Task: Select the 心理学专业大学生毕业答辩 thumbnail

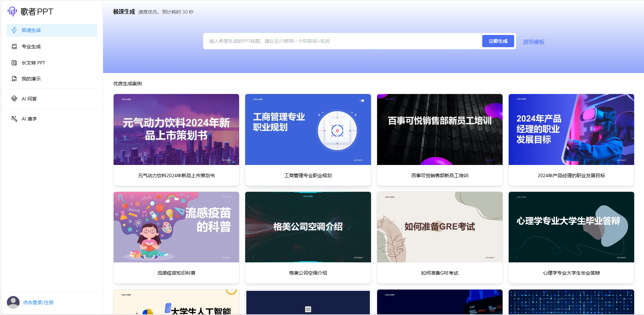Action: tap(571, 227)
